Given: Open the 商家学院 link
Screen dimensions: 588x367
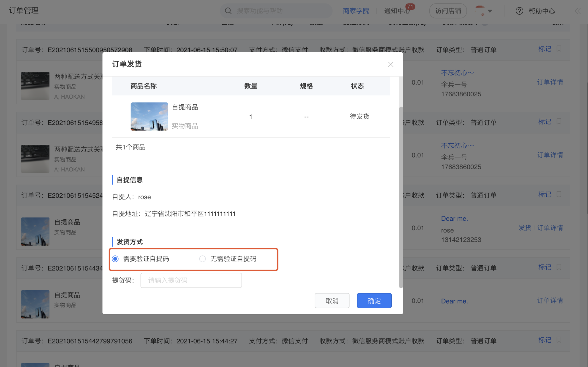Looking at the screenshot, I should (x=356, y=11).
